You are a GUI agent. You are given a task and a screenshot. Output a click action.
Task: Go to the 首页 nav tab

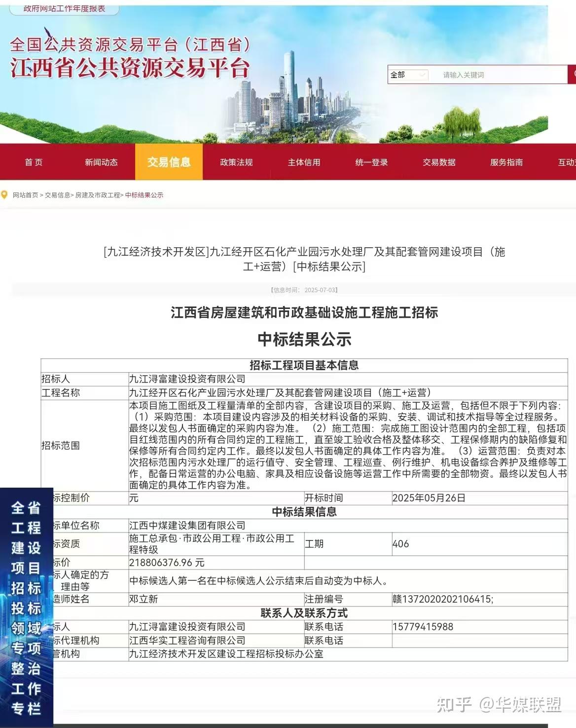[34, 162]
